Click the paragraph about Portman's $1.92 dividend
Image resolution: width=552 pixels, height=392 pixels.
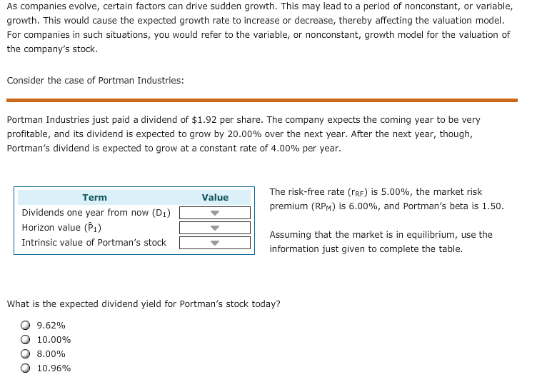coord(244,134)
